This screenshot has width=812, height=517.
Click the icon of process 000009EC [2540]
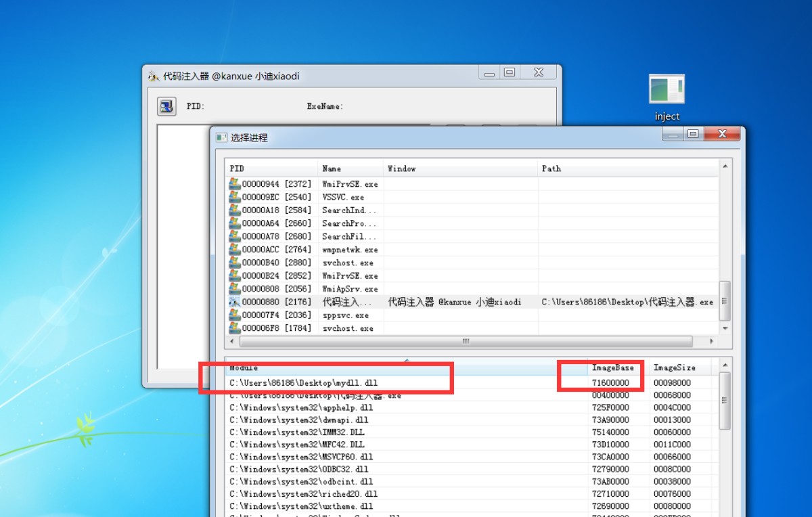235,197
